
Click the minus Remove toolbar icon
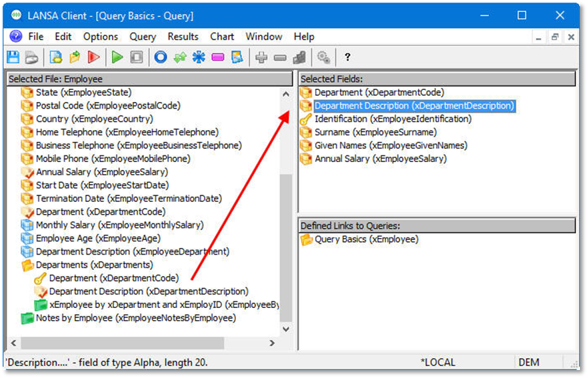280,57
